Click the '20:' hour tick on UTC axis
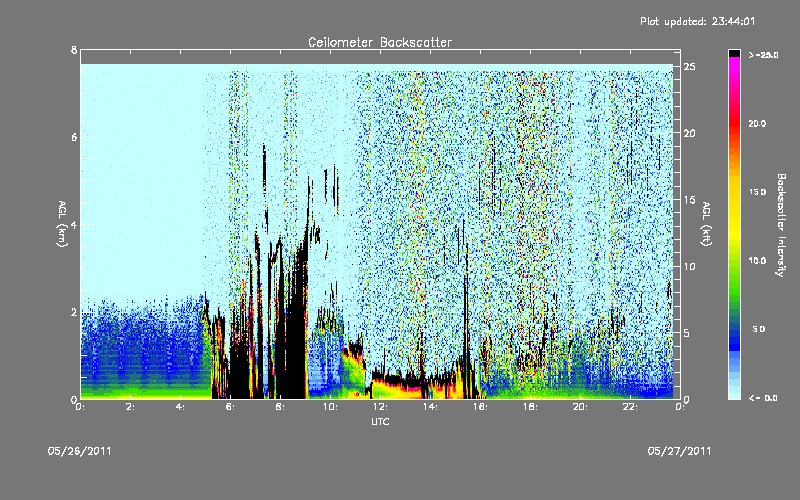 click(x=580, y=407)
